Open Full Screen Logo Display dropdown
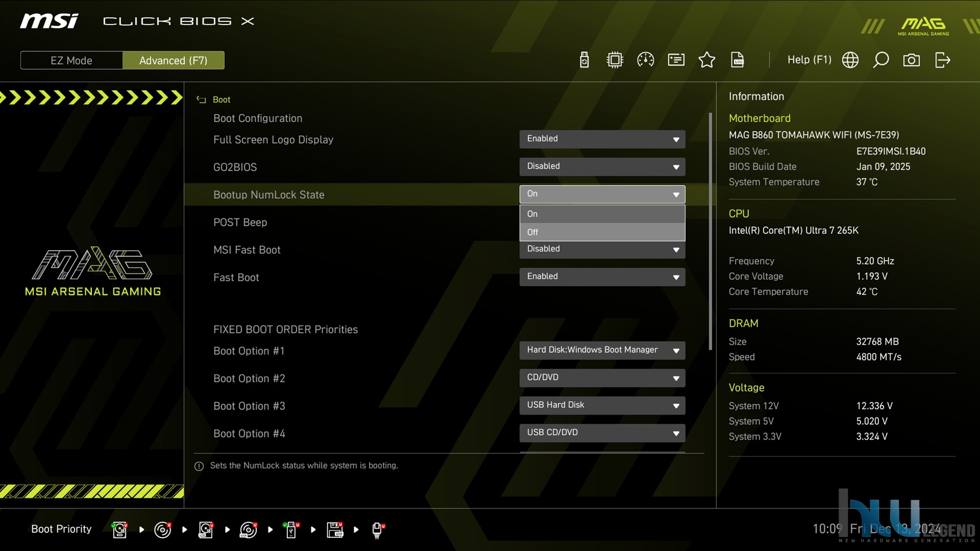980x551 pixels. (602, 139)
